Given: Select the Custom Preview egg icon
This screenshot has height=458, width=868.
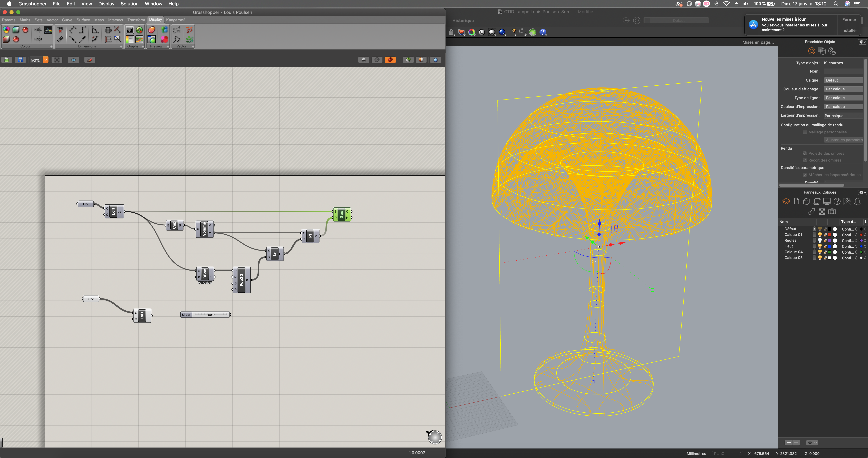Looking at the screenshot, I should point(152,30).
